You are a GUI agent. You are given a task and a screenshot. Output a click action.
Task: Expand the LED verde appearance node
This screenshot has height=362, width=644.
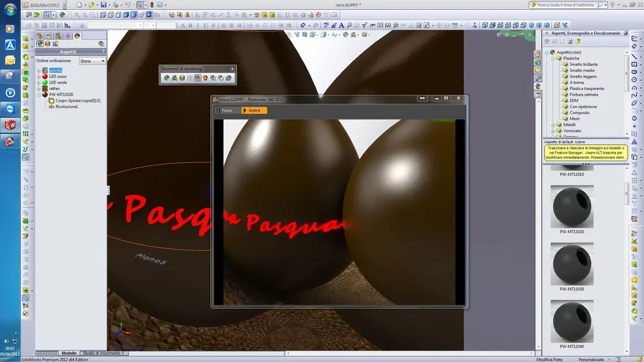tap(39, 83)
